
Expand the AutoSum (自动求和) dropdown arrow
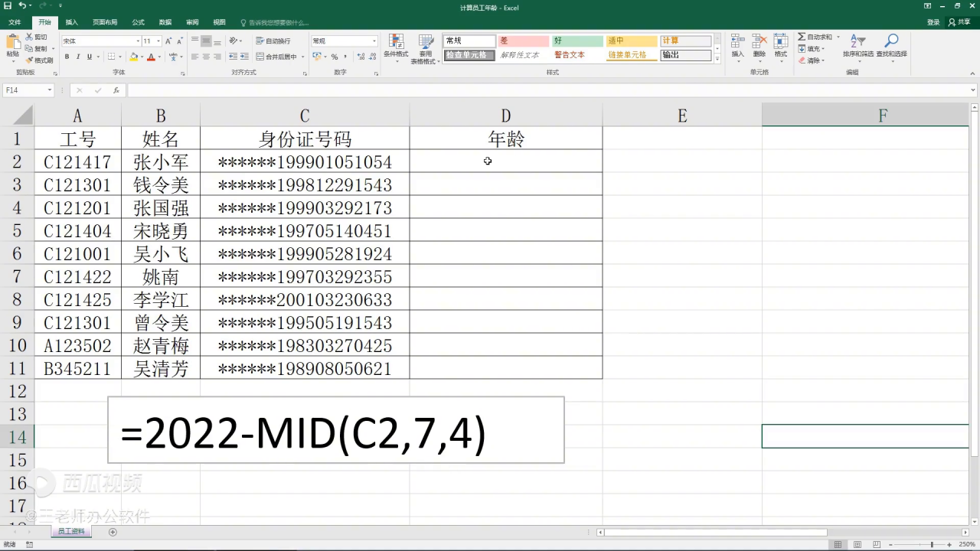(838, 37)
